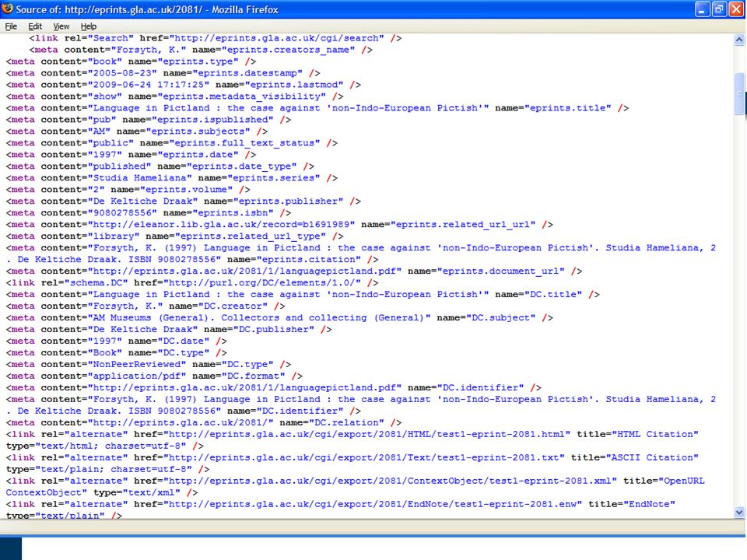The width and height of the screenshot is (747, 560).
Task: Click the test1-eprint-2081.txt export URL
Action: click(364, 457)
